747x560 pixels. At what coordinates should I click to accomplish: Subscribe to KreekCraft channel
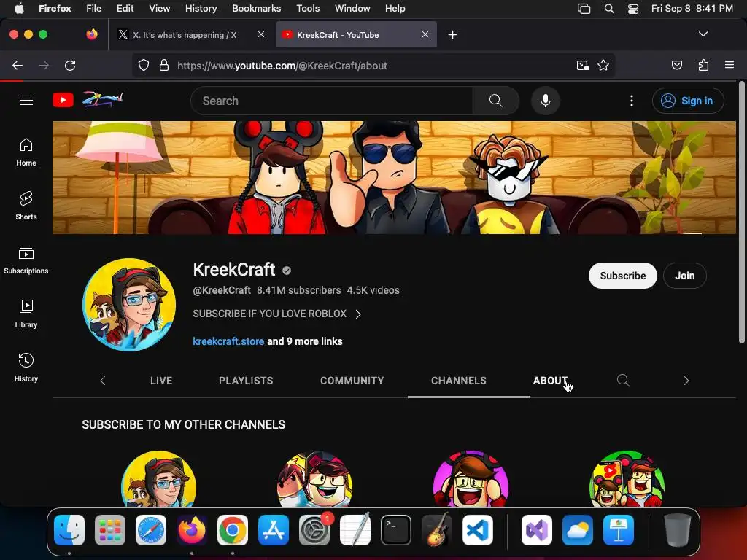623,276
